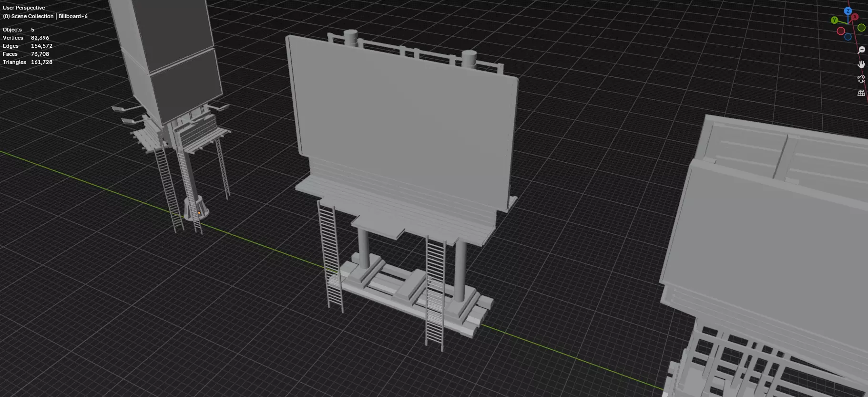The width and height of the screenshot is (868, 397).
Task: Click the orange origin dot at tower base
Action: coord(199,213)
